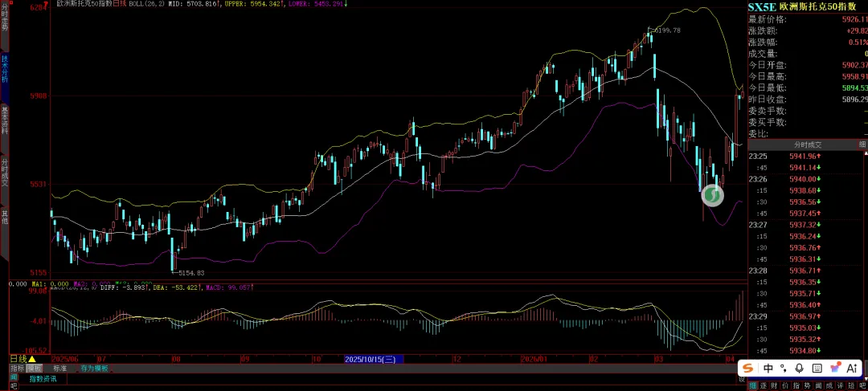The image size is (868, 391).
Task: Select the 逐 tab in bottom right row
Action: tap(764, 385)
